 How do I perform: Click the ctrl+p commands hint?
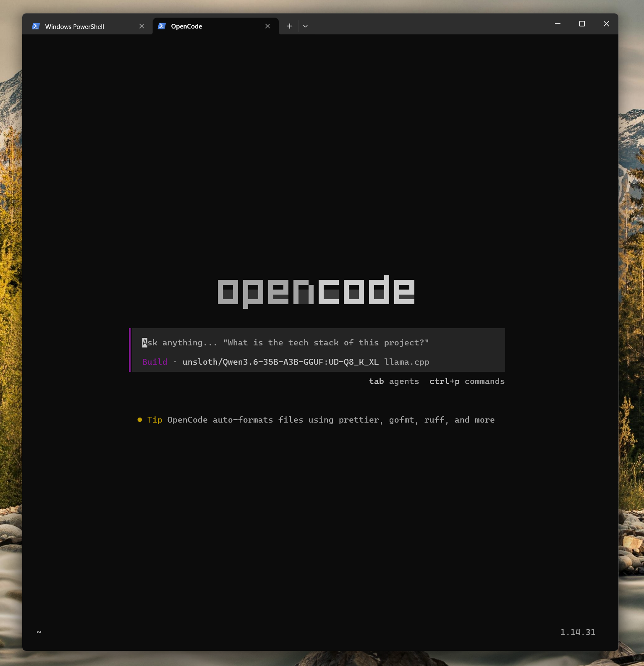(467, 381)
